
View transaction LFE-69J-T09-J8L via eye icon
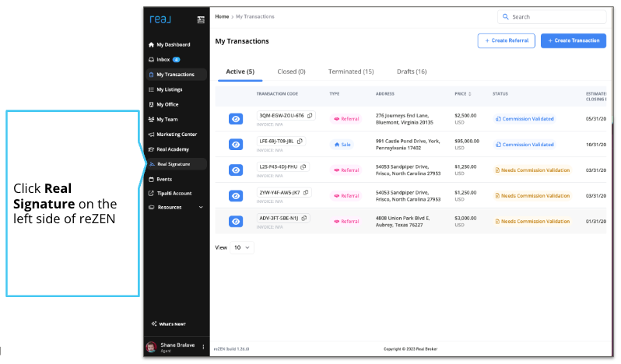coord(236,145)
